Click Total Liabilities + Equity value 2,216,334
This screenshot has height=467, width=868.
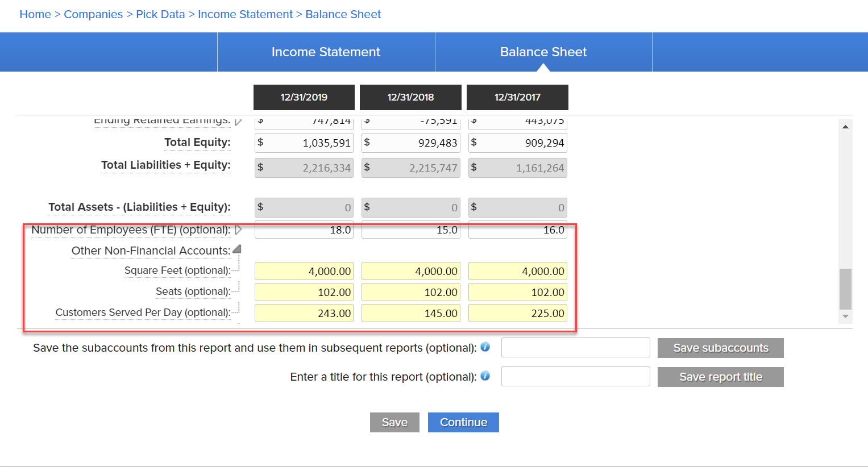[x=304, y=168]
